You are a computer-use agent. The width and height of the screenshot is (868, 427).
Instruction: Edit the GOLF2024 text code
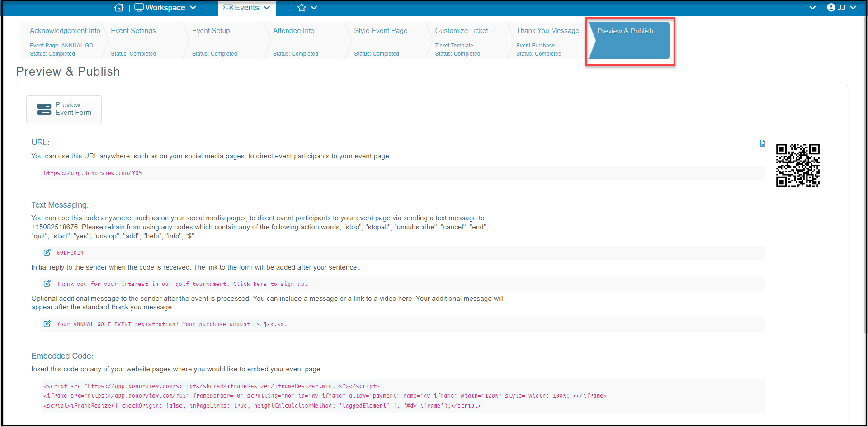47,252
